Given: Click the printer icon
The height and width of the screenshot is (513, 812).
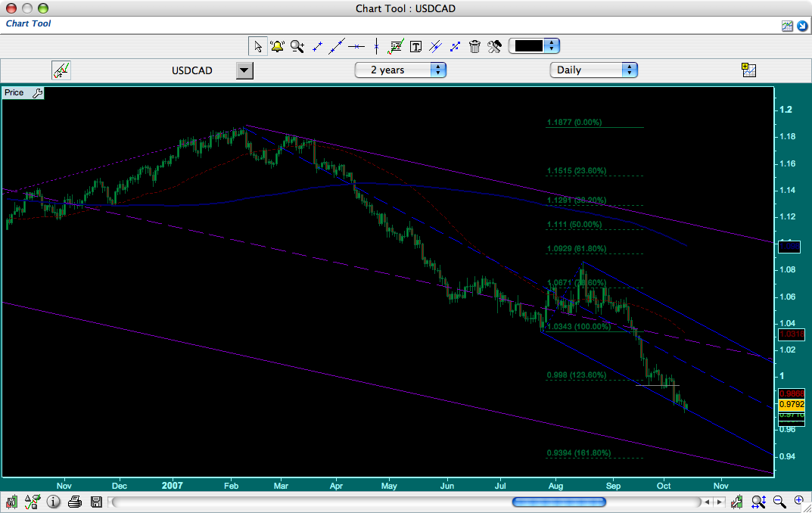Looking at the screenshot, I should [75, 502].
